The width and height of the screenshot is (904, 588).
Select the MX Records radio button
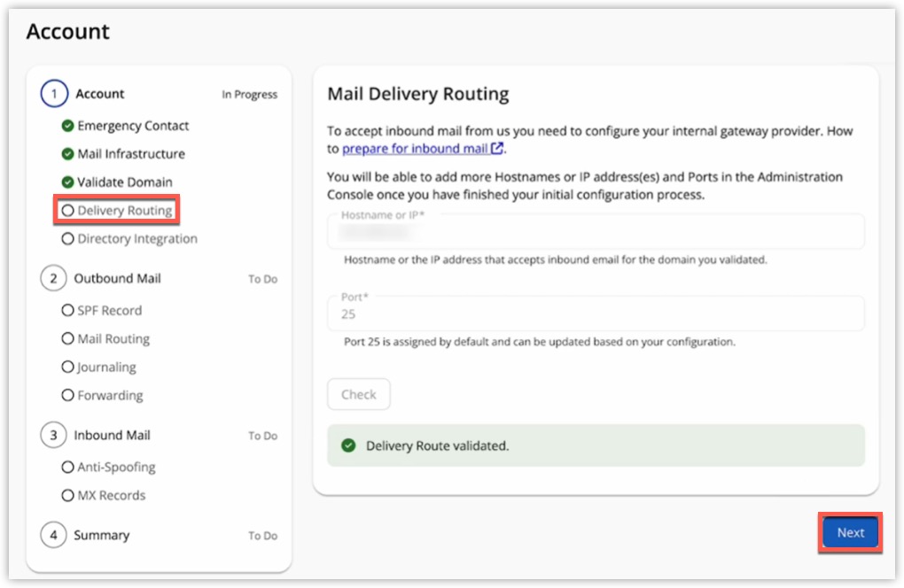(x=69, y=495)
